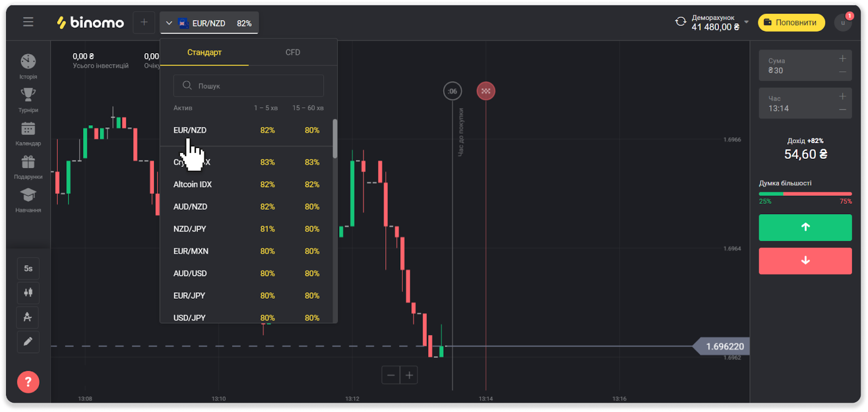Switch to the CFD tab
The height and width of the screenshot is (412, 868).
tap(293, 53)
